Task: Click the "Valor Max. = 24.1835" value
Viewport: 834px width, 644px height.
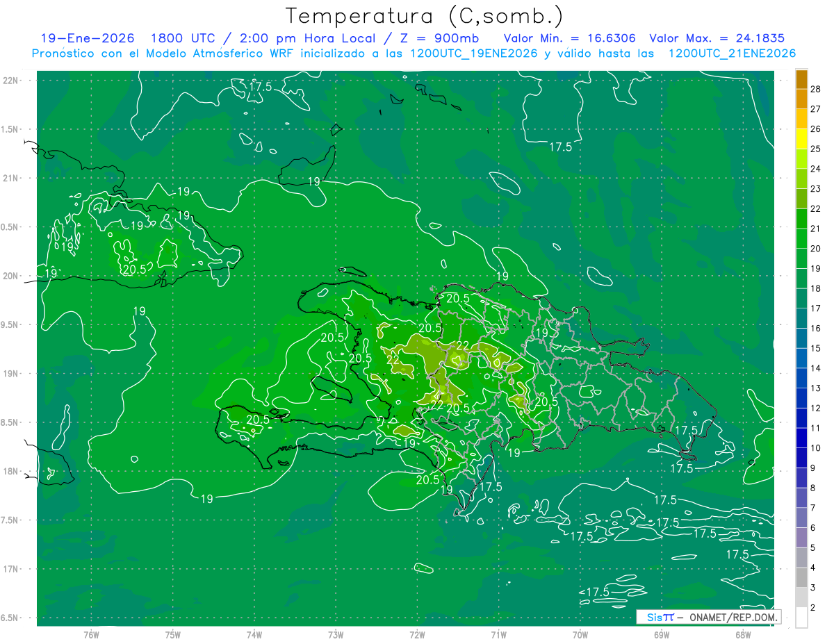Action: [717, 39]
